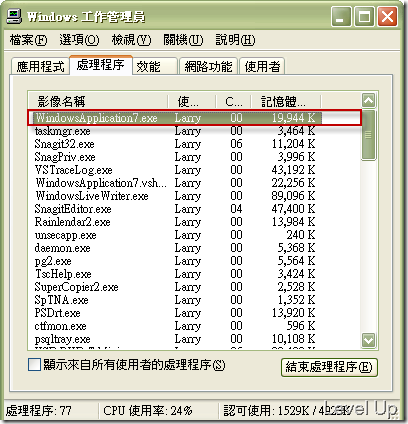Select the unsecapp.exe process

pyautogui.click(x=65, y=235)
